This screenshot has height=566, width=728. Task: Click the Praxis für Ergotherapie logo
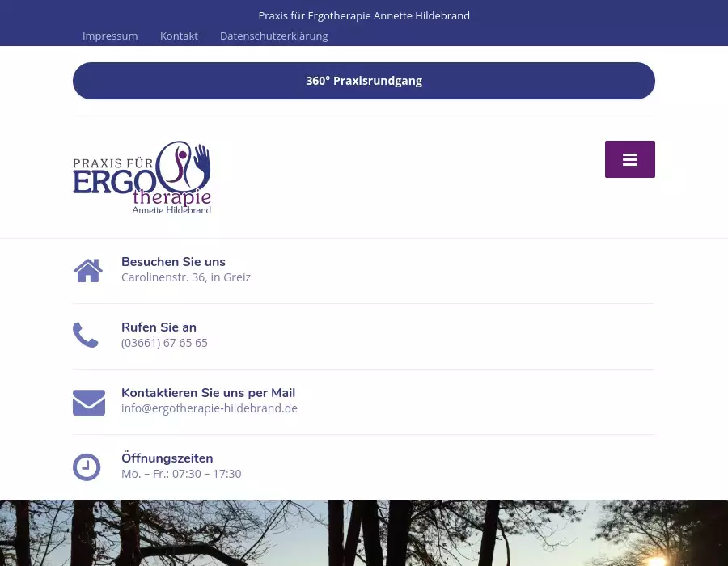[x=142, y=178]
